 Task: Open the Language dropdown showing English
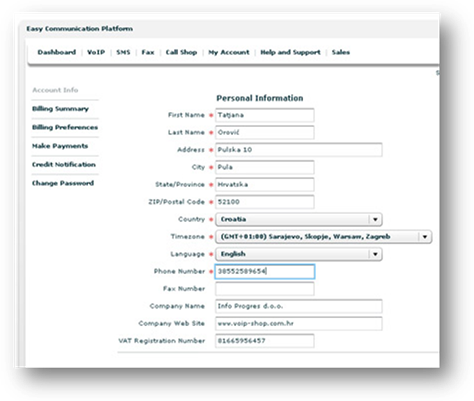coord(299,254)
